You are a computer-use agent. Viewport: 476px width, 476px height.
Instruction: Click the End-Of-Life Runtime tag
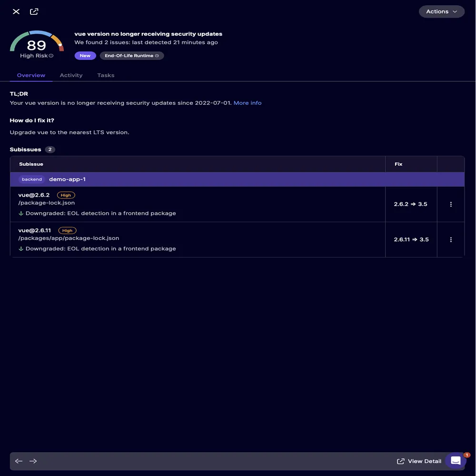(x=132, y=56)
